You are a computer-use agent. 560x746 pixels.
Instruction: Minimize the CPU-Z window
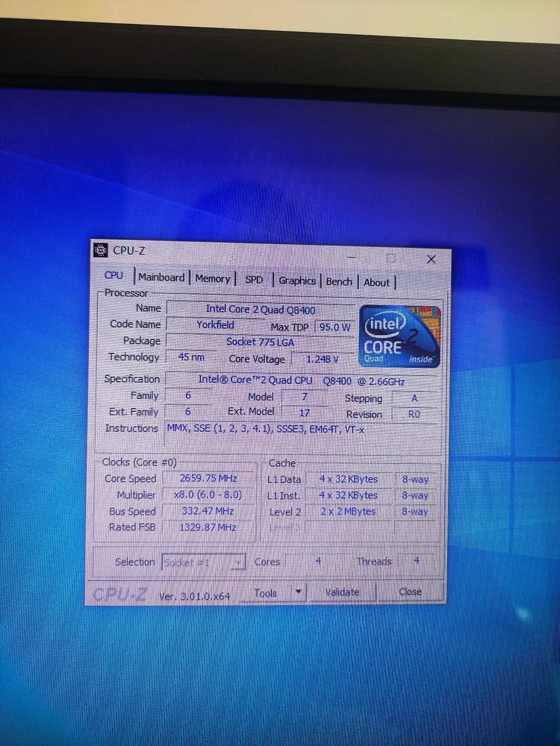pyautogui.click(x=351, y=256)
